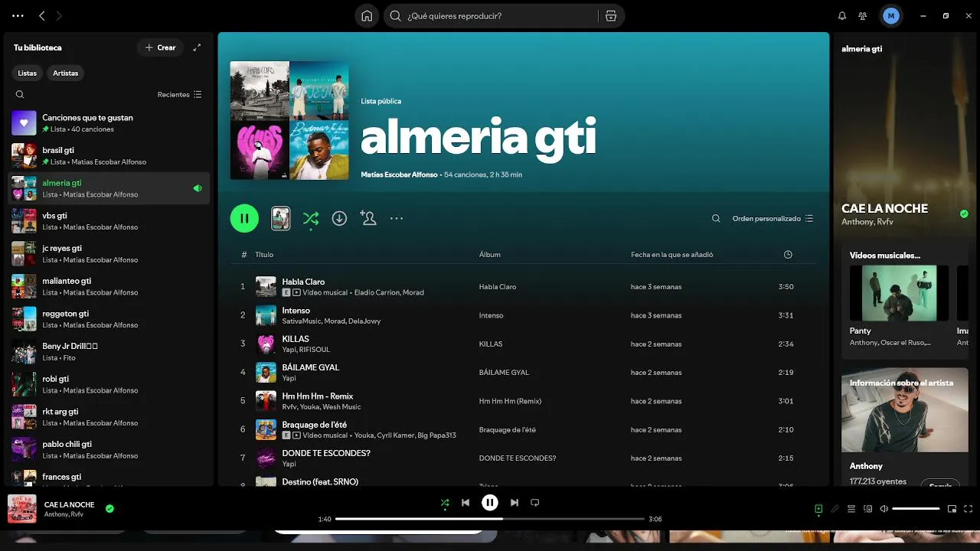Open the Beny Jr Drill playlist

point(109,352)
